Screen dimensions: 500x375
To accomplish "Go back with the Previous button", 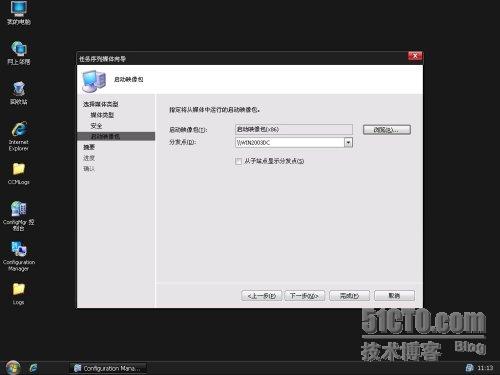I will [x=261, y=296].
